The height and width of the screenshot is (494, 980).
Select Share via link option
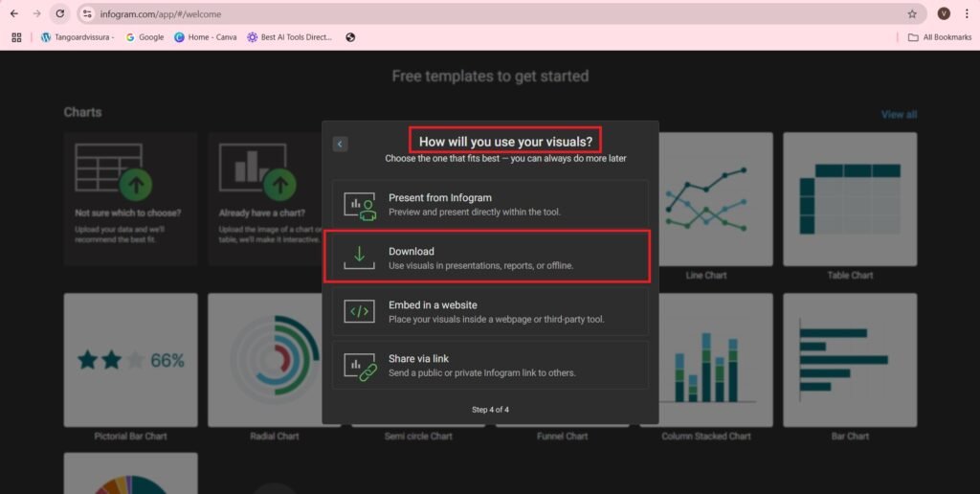(490, 365)
